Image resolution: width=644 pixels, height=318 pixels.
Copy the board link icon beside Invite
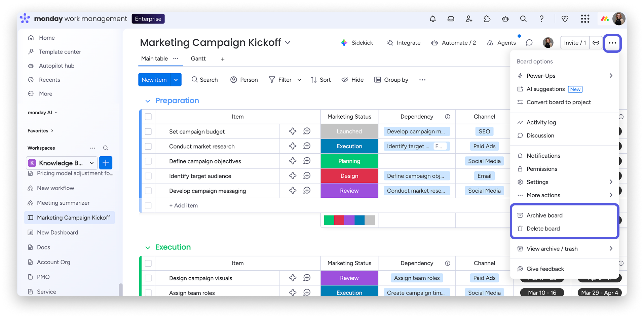[596, 43]
